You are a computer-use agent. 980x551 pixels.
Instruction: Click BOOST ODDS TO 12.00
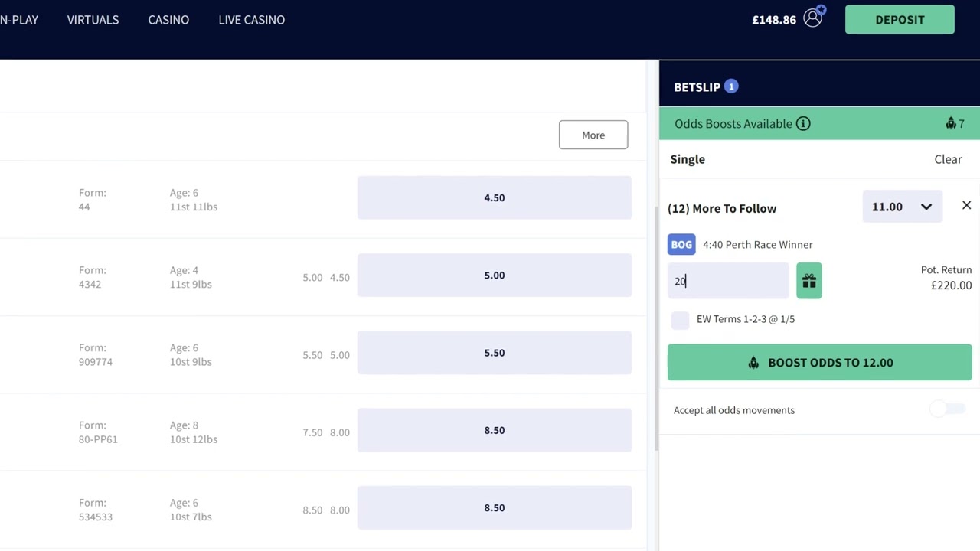(819, 362)
